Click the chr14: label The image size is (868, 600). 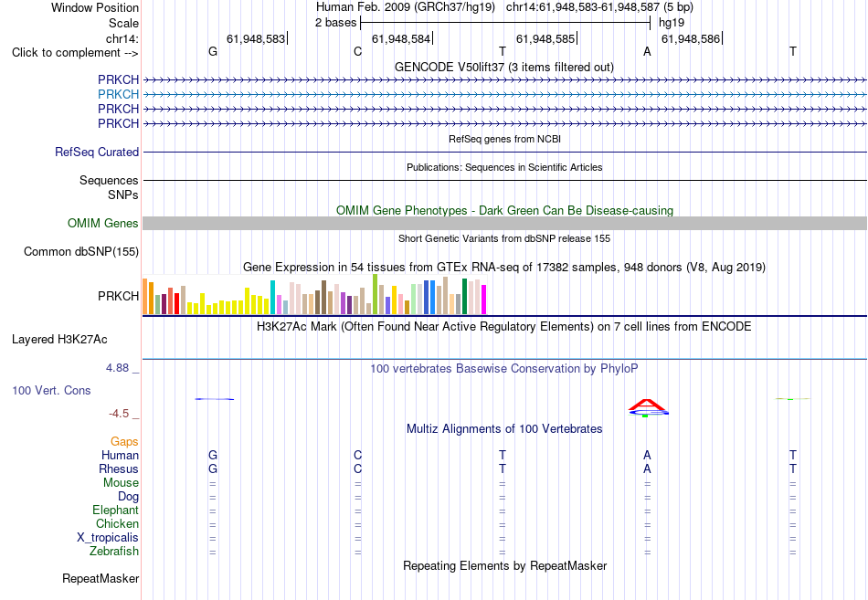[x=122, y=38]
